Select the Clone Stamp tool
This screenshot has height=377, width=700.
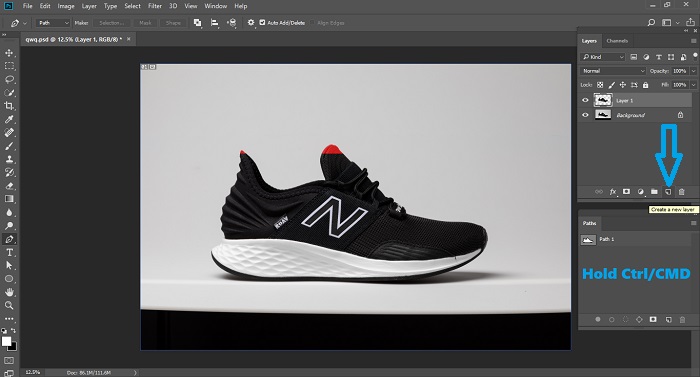pyautogui.click(x=9, y=159)
